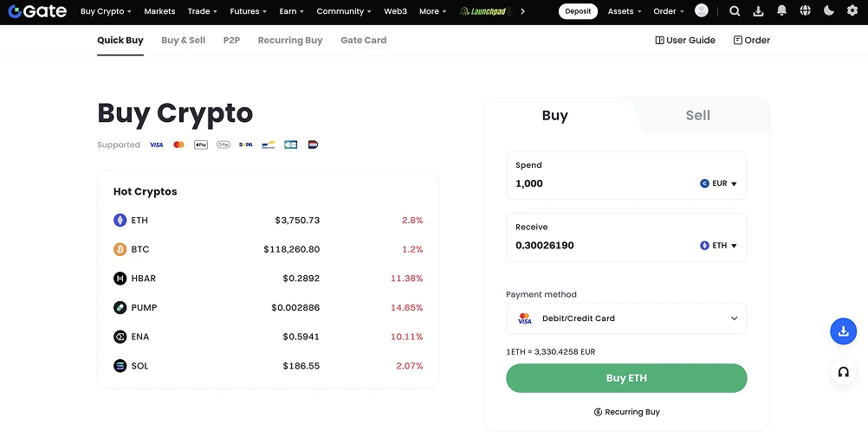The image size is (868, 437).
Task: Open the Markets menu item
Action: tap(159, 11)
